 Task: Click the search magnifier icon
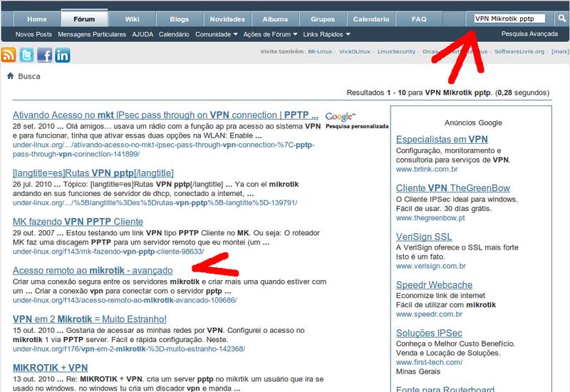tap(562, 19)
